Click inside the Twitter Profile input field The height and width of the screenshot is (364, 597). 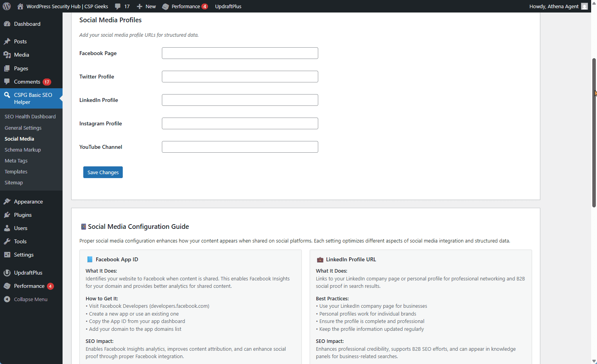click(240, 77)
